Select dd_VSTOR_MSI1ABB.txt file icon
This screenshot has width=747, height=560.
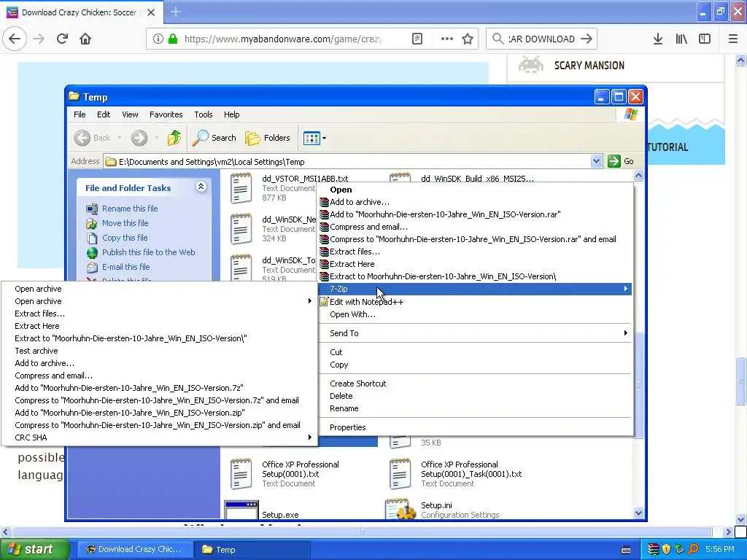coord(241,187)
